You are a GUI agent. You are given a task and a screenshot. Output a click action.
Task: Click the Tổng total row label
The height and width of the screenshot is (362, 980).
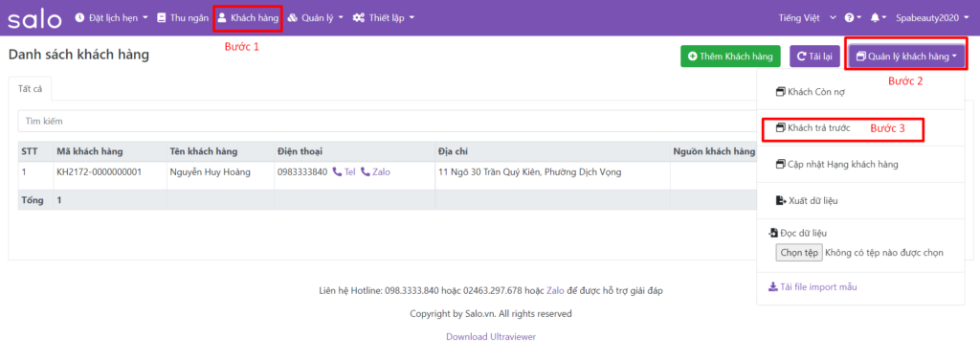coord(32,201)
